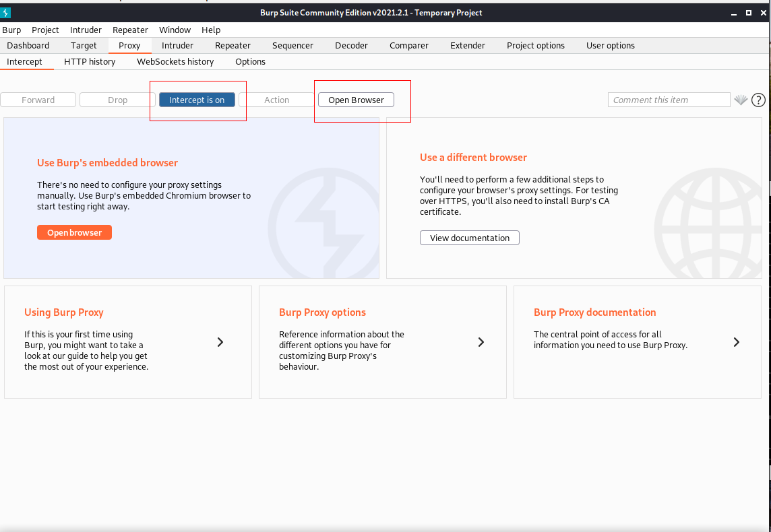Go to the Sequencer tab
This screenshot has width=771, height=532.
tap(292, 45)
